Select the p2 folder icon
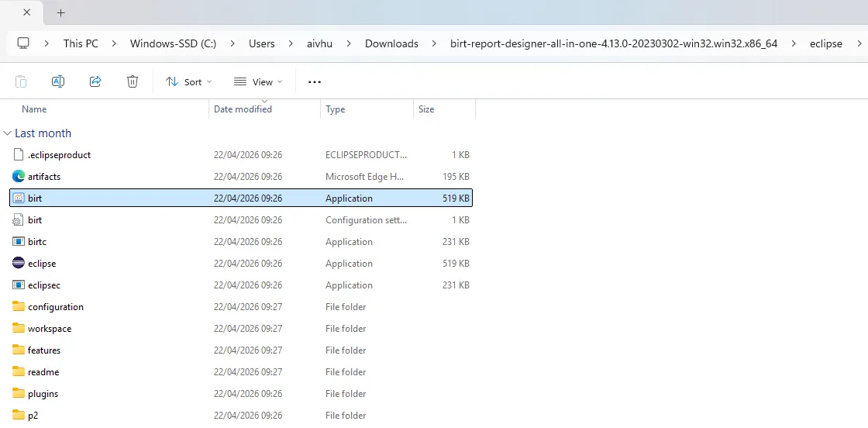 [19, 415]
